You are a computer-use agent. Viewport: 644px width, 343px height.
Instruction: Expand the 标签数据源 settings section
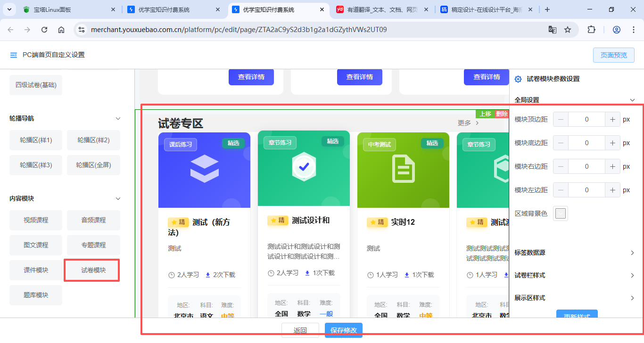pyautogui.click(x=632, y=253)
